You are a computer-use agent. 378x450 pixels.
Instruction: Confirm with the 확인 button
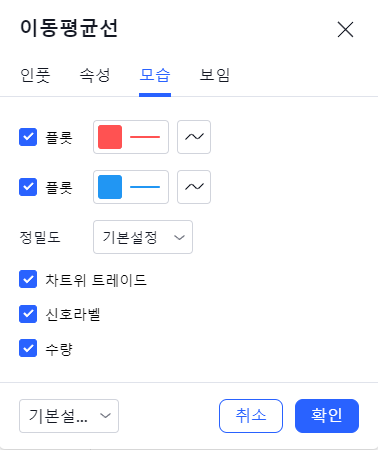point(327,416)
